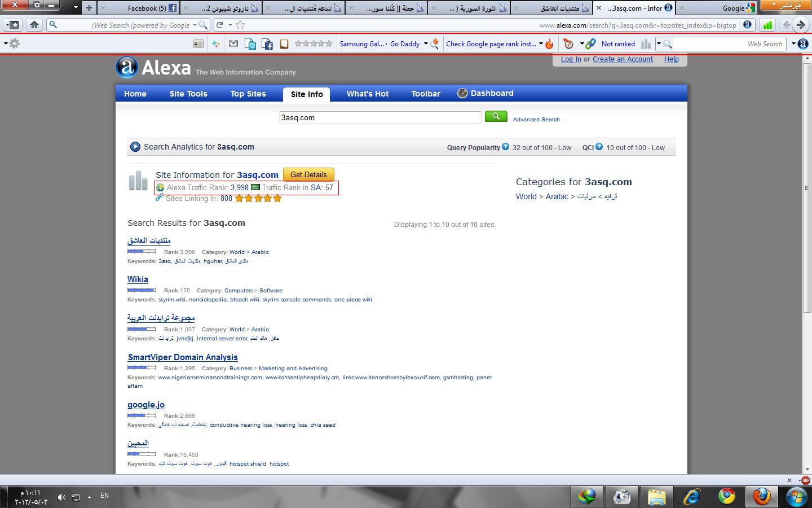Screen dimensions: 812x508
Task: Open the Wayback icon dropdown arrow
Action: (x=581, y=43)
